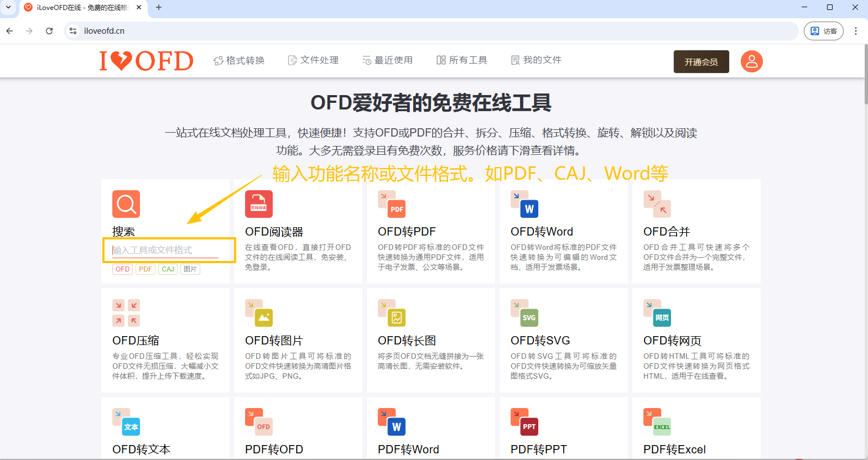
Task: Click the PDF转OFD icon
Action: [x=259, y=422]
